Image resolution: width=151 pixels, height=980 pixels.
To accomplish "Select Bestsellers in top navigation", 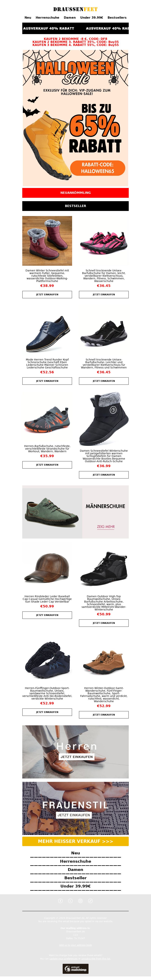I will pyautogui.click(x=117, y=18).
